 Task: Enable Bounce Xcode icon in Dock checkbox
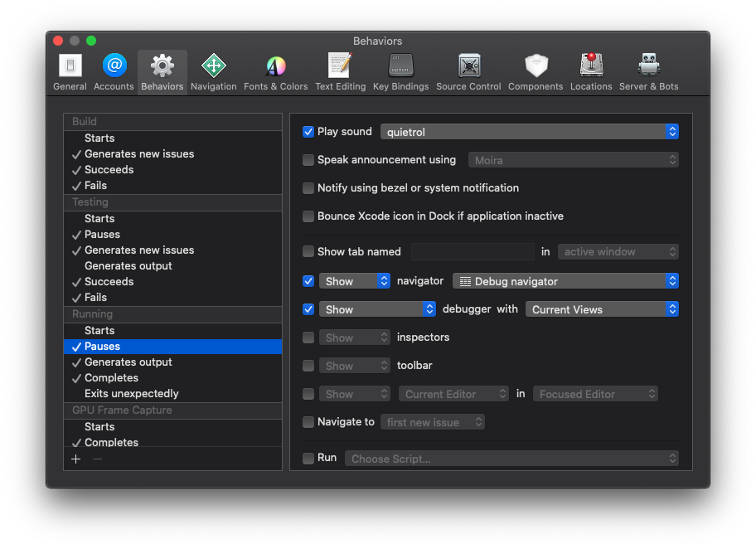pos(308,216)
